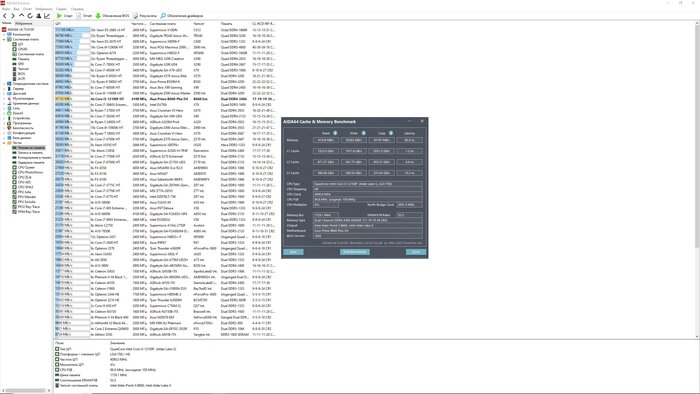Collapse the Системная плата parent tree node
Image resolution: width=700 pixels, height=394 pixels.
4,39
